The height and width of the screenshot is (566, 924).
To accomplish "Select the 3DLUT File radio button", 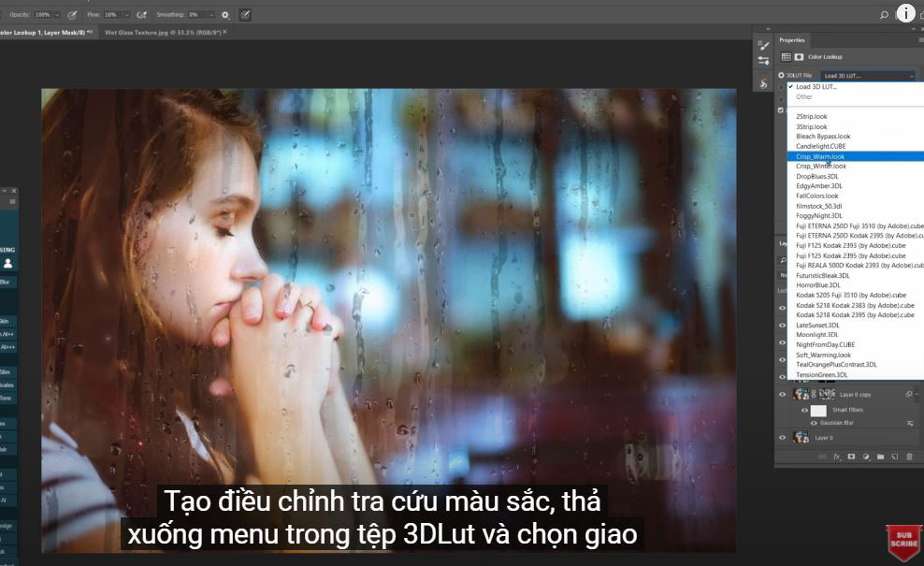I will 782,76.
